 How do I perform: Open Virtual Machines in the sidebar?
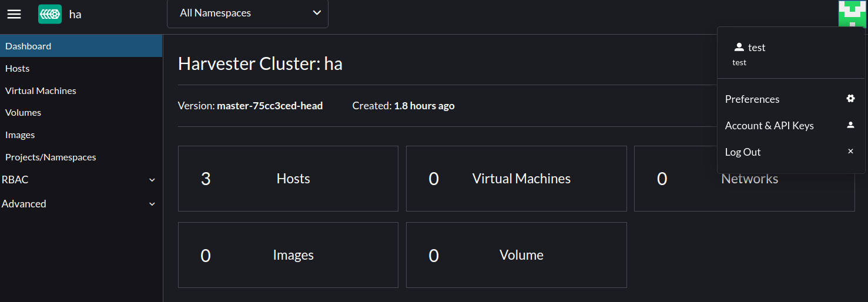click(x=81, y=90)
